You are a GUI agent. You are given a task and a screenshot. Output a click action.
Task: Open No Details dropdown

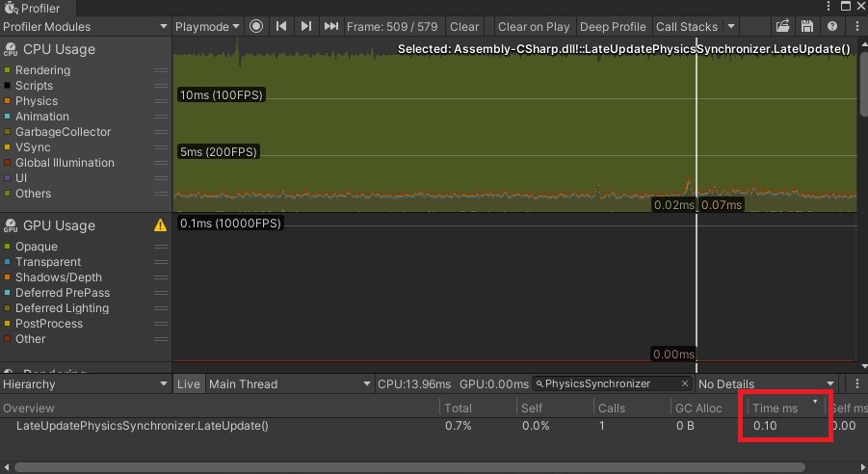[x=767, y=383]
